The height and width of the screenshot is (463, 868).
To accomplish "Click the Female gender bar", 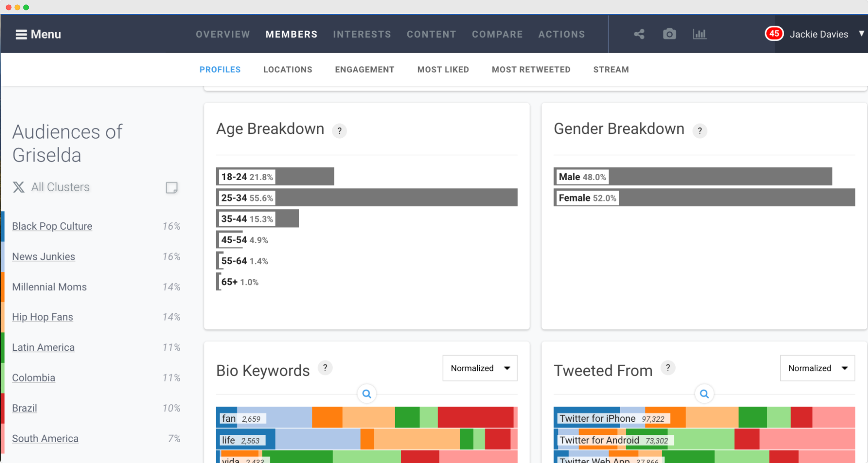I will 704,198.
